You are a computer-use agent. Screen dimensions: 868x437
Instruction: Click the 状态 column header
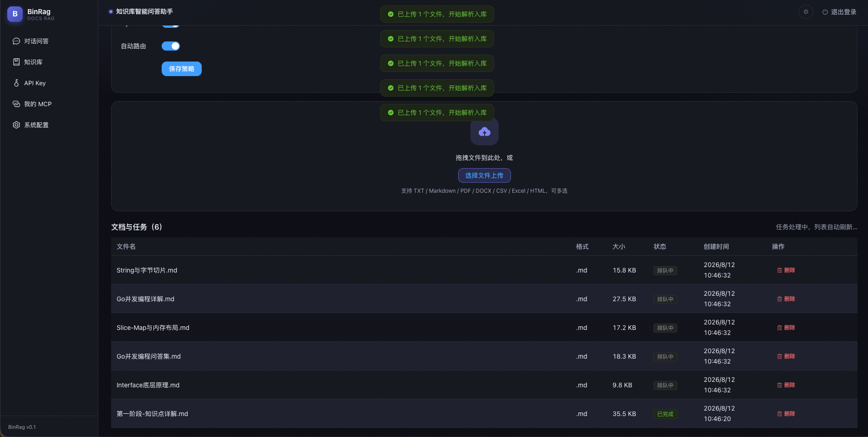click(660, 247)
